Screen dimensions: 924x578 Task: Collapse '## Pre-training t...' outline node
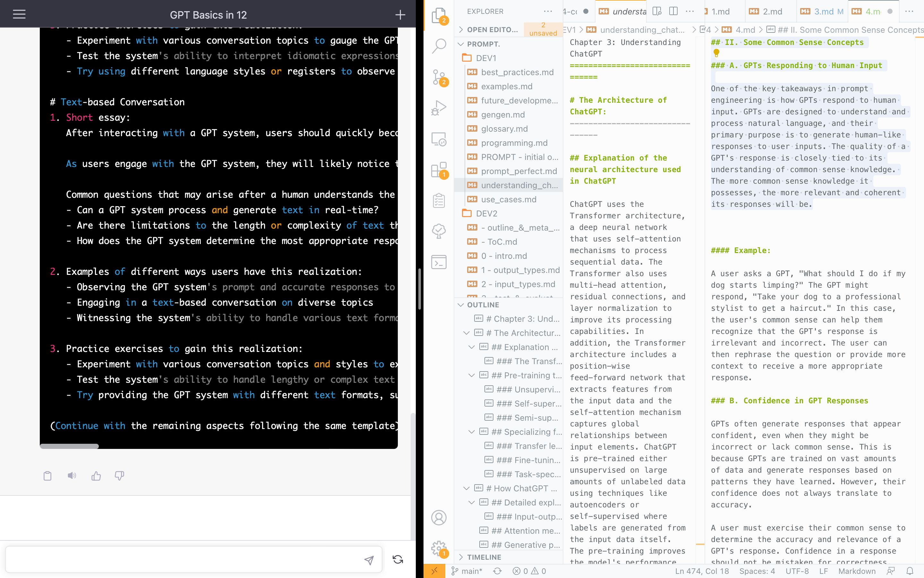(x=472, y=375)
